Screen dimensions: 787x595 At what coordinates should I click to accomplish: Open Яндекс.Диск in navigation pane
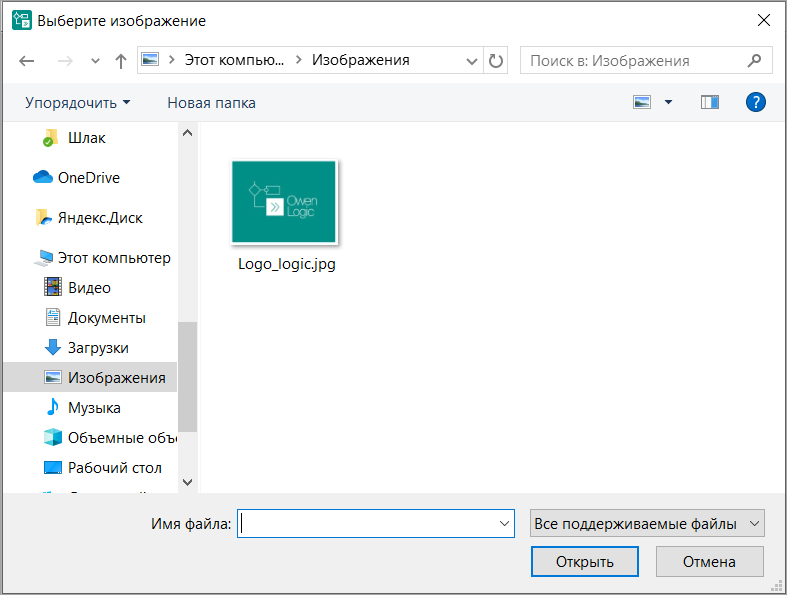coord(99,218)
